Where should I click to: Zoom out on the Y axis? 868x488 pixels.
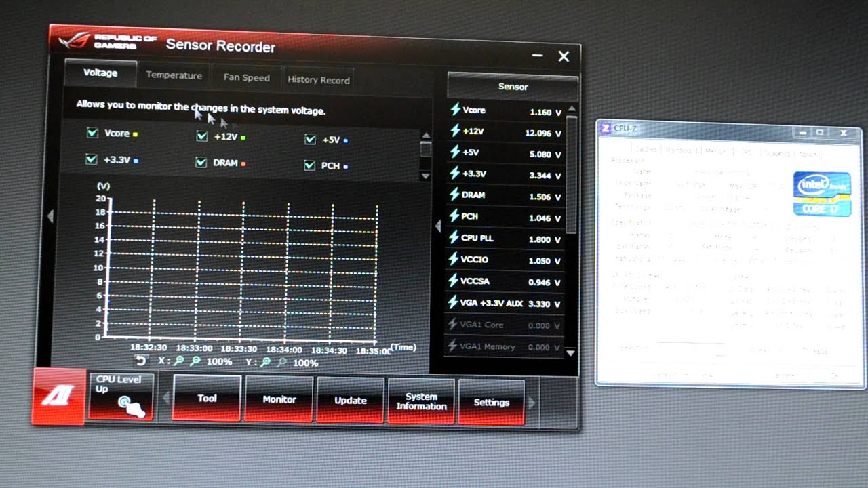(282, 363)
